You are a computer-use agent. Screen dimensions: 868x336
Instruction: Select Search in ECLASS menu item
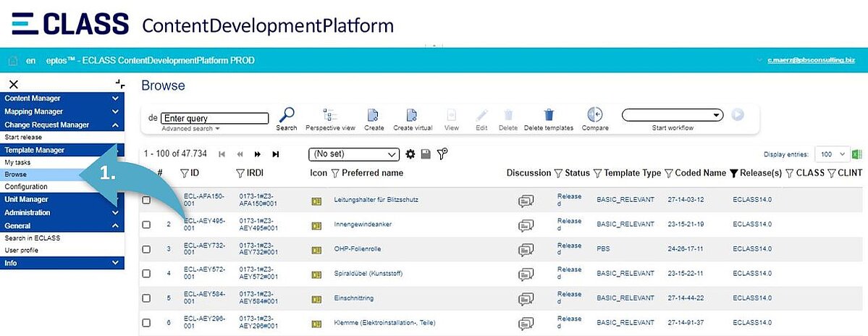tap(33, 238)
